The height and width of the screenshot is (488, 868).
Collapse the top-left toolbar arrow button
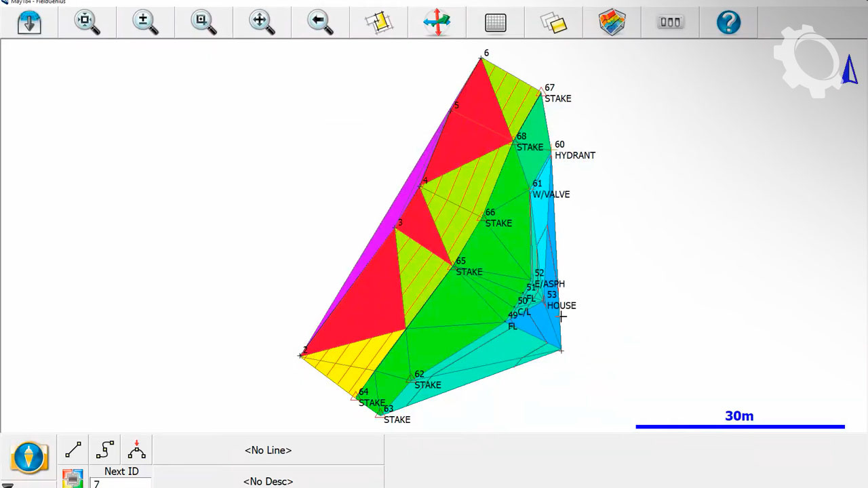[29, 22]
